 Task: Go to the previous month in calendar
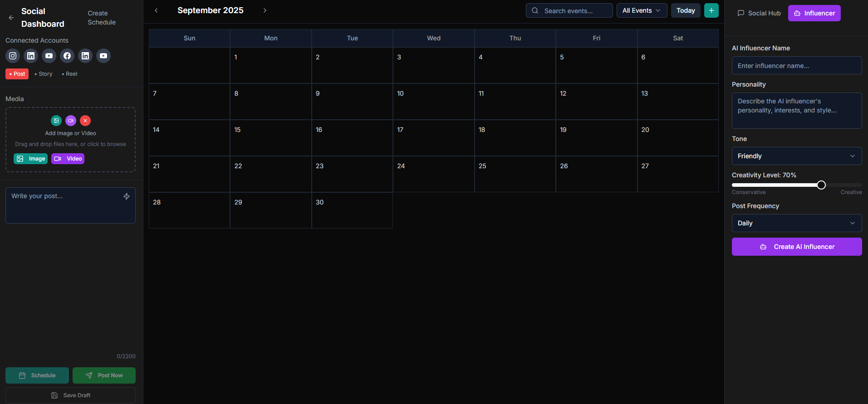point(156,10)
